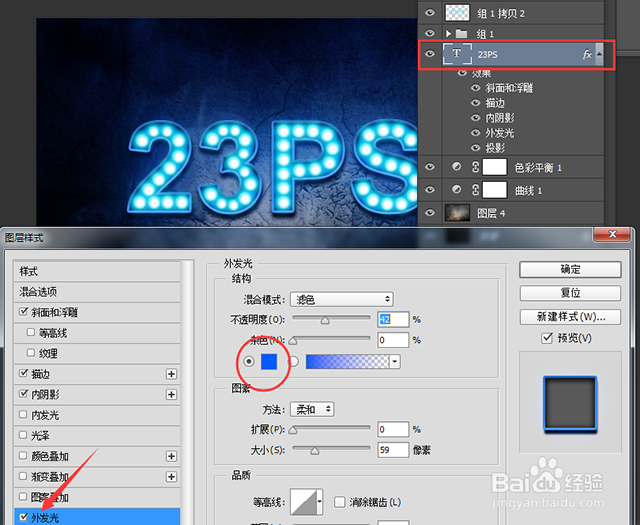Click 确定 button
The image size is (640, 525).
coord(570,269)
